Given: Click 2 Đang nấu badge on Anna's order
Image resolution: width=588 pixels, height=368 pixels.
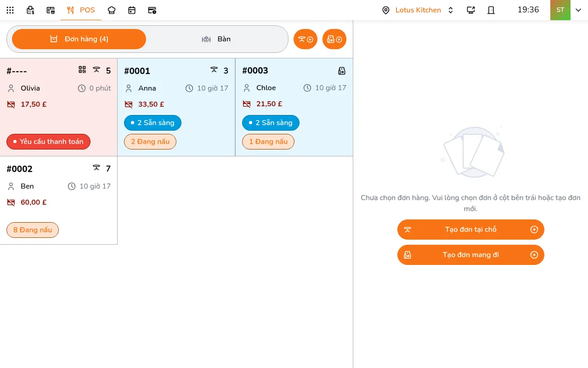Looking at the screenshot, I should point(150,142).
